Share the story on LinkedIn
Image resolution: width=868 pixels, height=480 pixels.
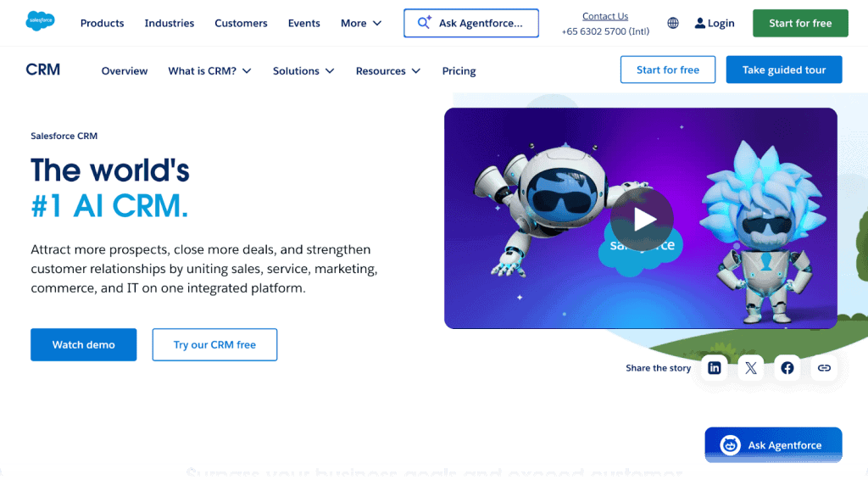tap(714, 367)
